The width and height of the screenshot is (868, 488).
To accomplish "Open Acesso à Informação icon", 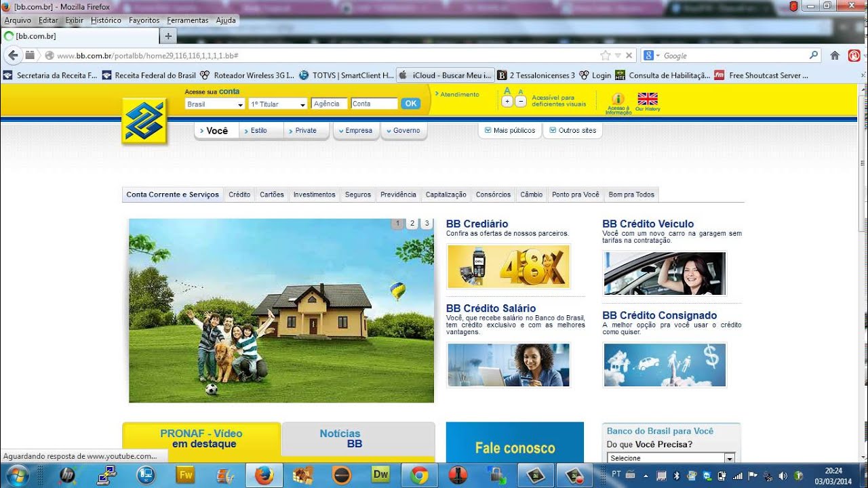I will pyautogui.click(x=618, y=103).
